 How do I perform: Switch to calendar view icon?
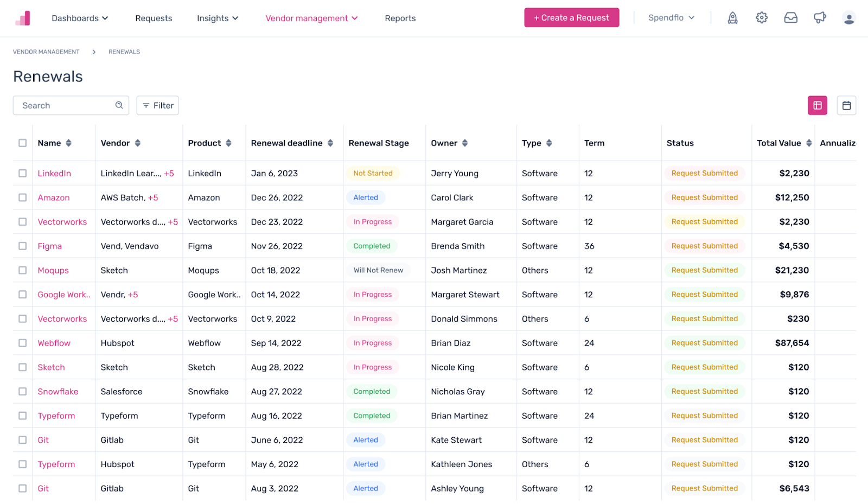tap(846, 105)
